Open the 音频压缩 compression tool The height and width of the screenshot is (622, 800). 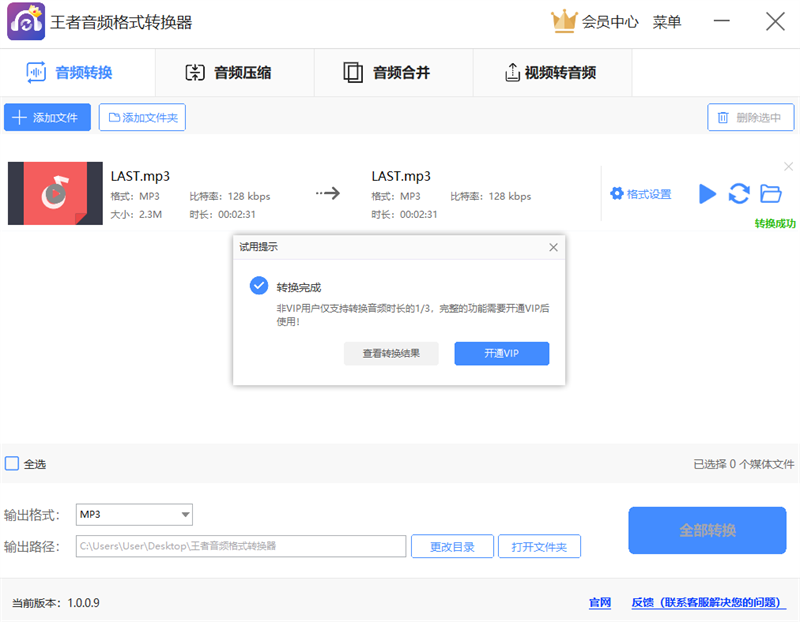click(x=235, y=72)
